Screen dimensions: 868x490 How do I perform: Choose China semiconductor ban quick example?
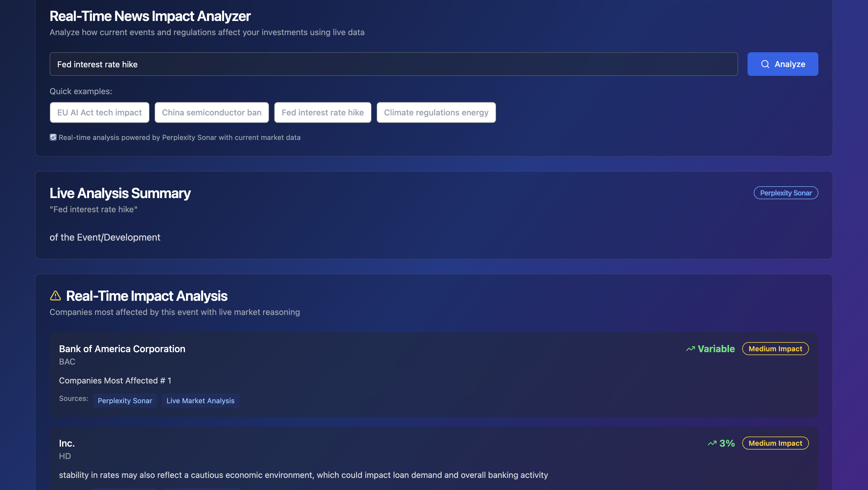click(212, 112)
